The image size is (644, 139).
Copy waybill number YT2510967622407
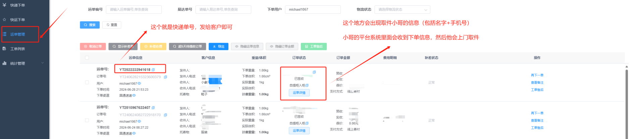153,108
